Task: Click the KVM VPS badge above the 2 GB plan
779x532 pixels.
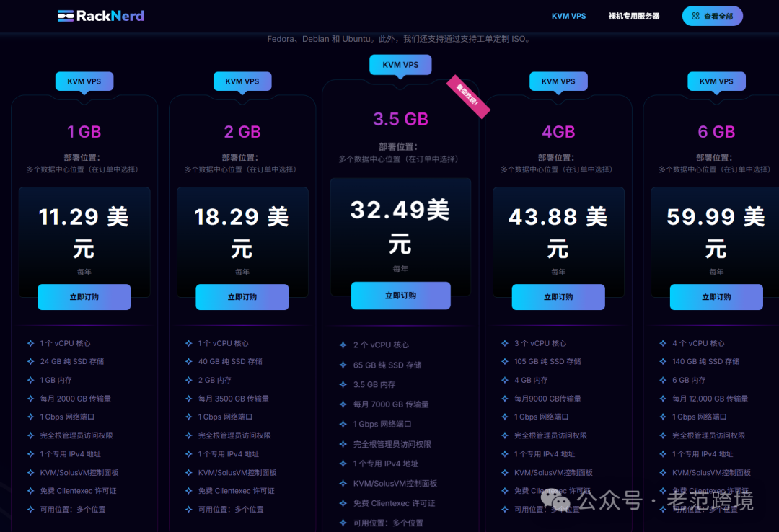Action: [x=242, y=81]
